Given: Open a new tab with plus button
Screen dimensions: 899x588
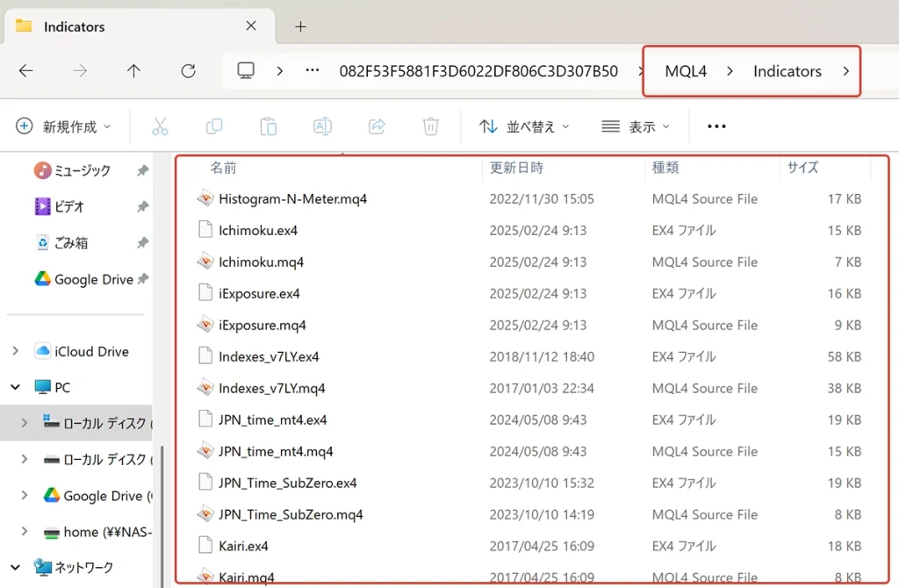Looking at the screenshot, I should click(300, 26).
